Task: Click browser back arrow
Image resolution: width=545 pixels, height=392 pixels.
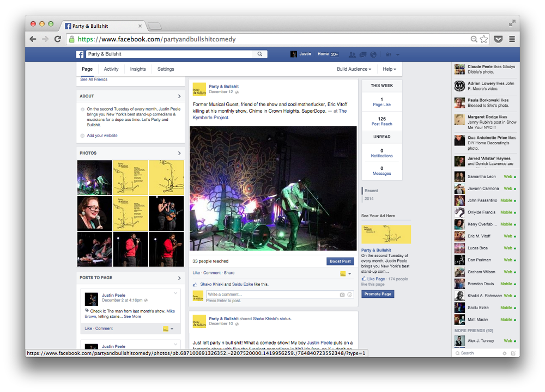Action: [x=33, y=39]
